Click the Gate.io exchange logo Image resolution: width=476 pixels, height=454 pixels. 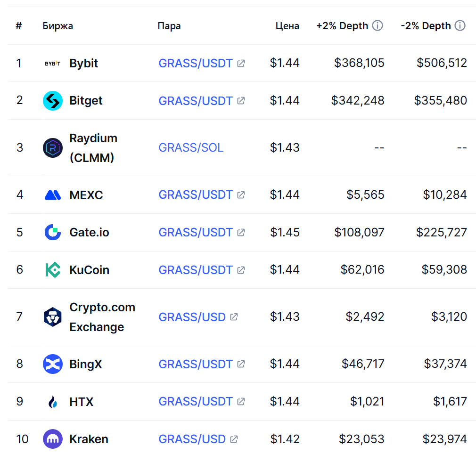52,232
